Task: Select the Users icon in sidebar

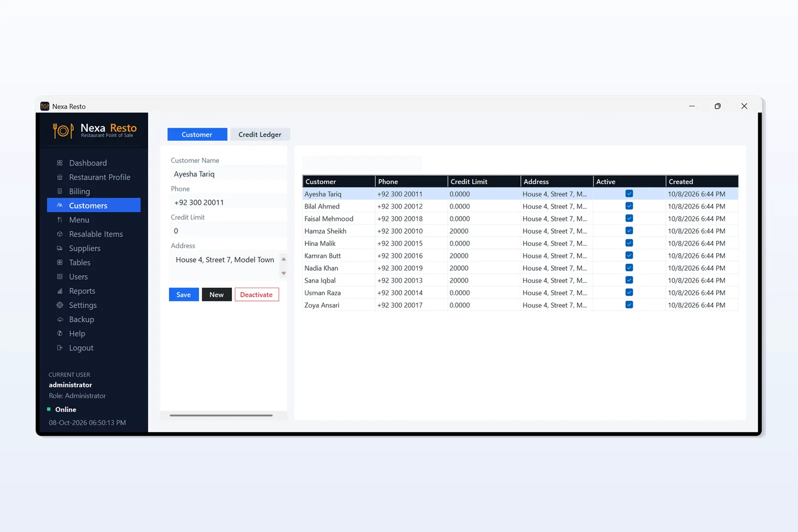Action: [x=60, y=277]
